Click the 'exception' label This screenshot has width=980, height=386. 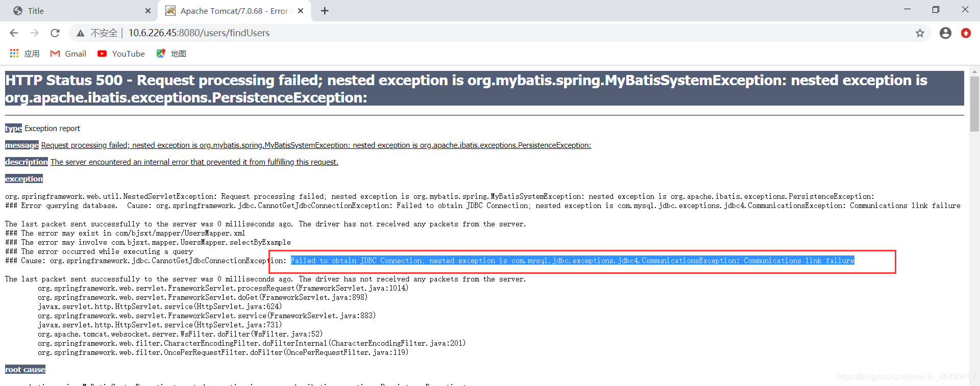point(24,179)
